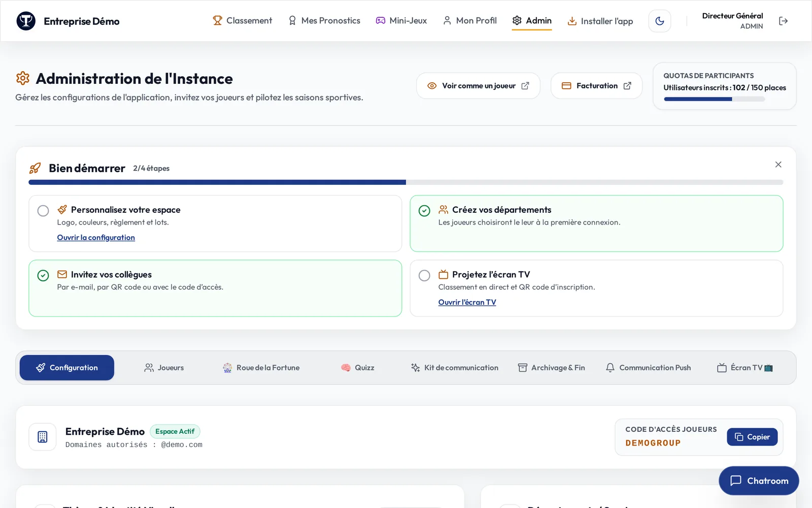Screen dimensions: 812x508
Task: Click the building icon beside Entreprise Démo
Action: click(43, 437)
